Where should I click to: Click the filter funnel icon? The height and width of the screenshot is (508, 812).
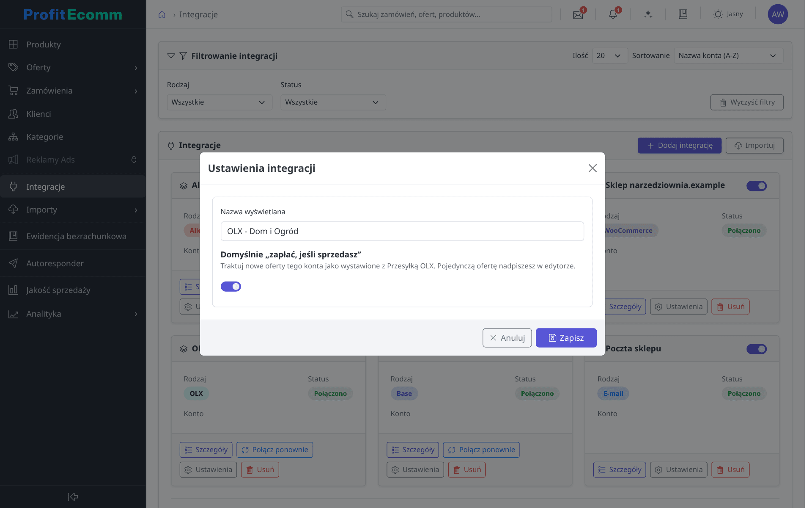[x=183, y=56]
